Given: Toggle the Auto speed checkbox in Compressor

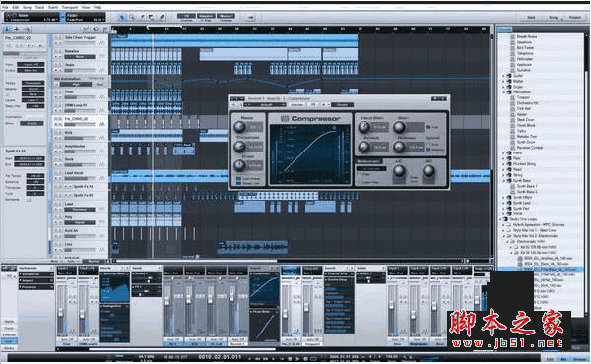Looking at the screenshot, I should (x=427, y=145).
